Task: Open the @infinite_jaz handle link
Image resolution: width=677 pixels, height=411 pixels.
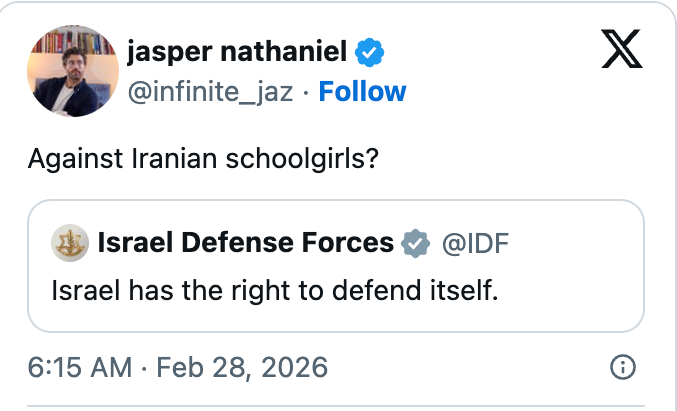Action: tap(211, 92)
